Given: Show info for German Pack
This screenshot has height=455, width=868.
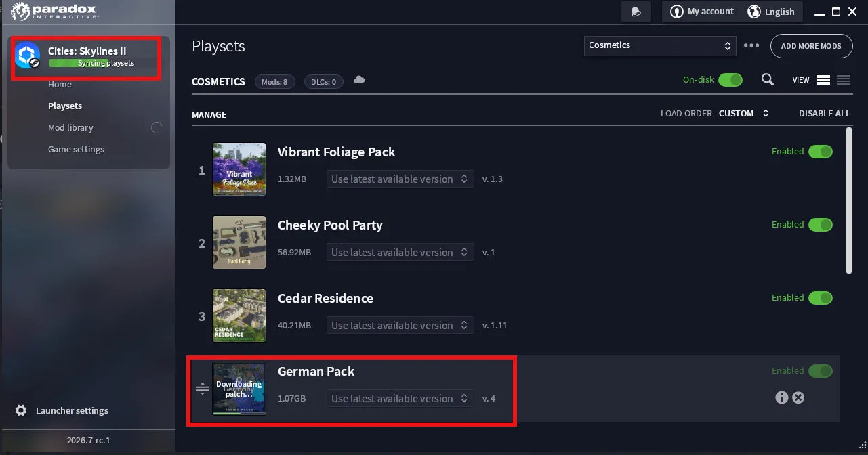Looking at the screenshot, I should point(782,397).
